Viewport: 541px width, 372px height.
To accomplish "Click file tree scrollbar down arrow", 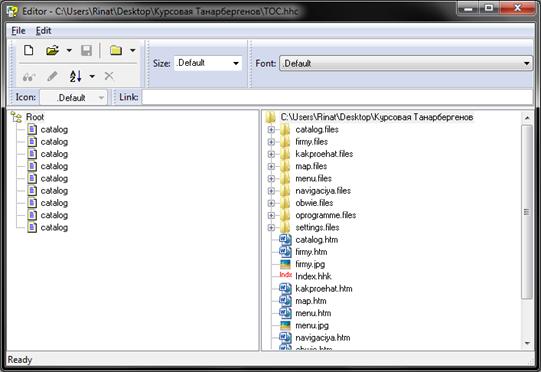I will [x=527, y=343].
